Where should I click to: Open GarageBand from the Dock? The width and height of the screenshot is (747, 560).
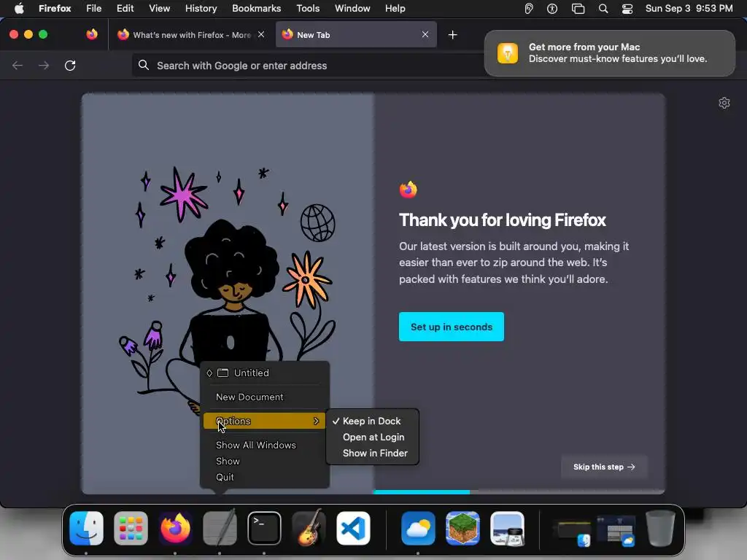point(309,529)
